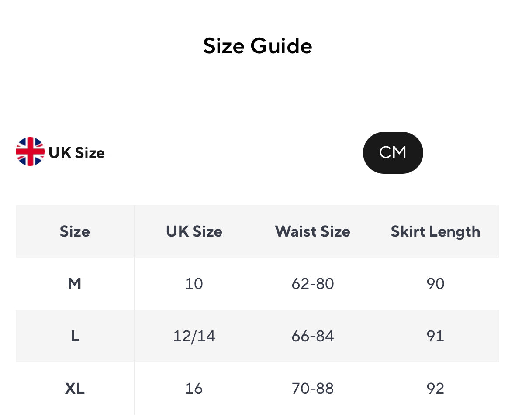Pick the 66-84 waist size value
The image size is (515, 420).
coord(312,336)
